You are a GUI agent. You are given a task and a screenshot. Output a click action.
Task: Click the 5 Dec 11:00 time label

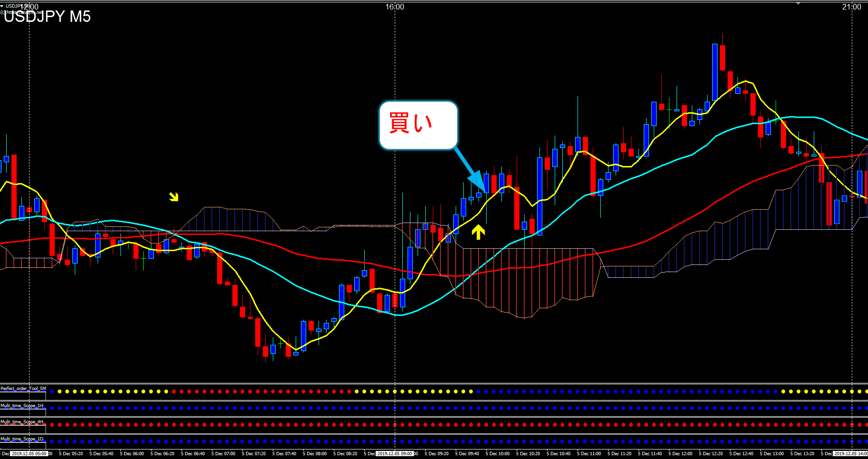pyautogui.click(x=589, y=454)
